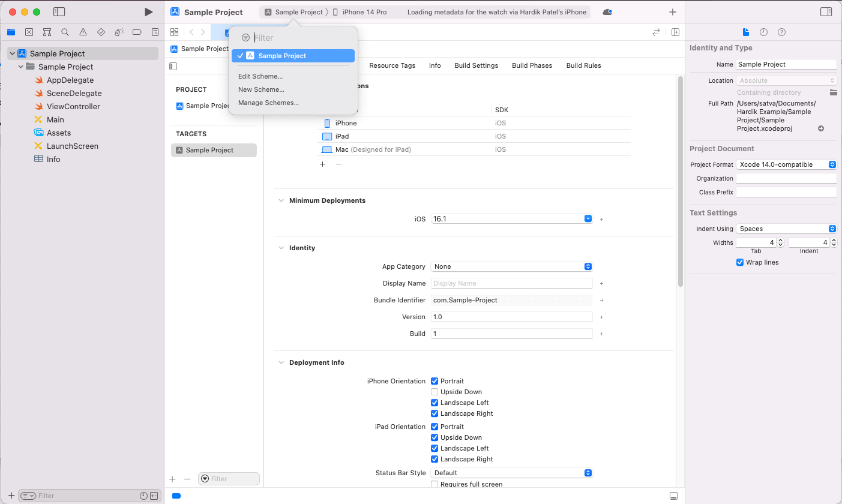Open the related items grid icon

click(174, 32)
